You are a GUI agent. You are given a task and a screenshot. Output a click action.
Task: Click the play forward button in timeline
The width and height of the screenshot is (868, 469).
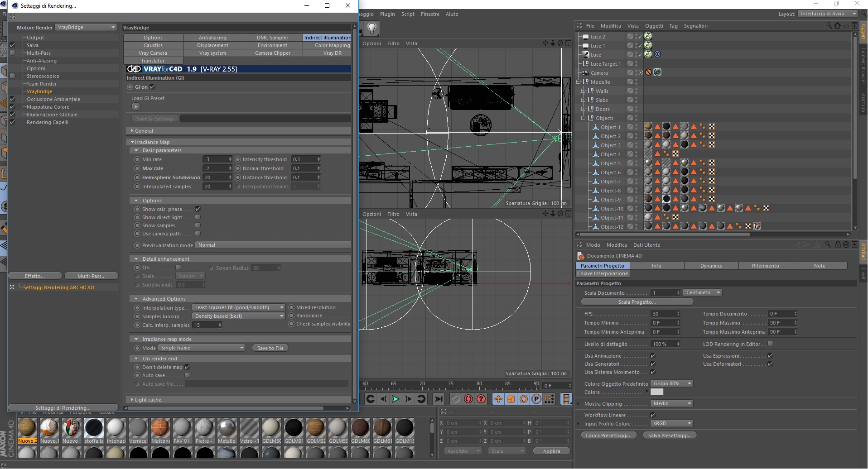(x=395, y=399)
